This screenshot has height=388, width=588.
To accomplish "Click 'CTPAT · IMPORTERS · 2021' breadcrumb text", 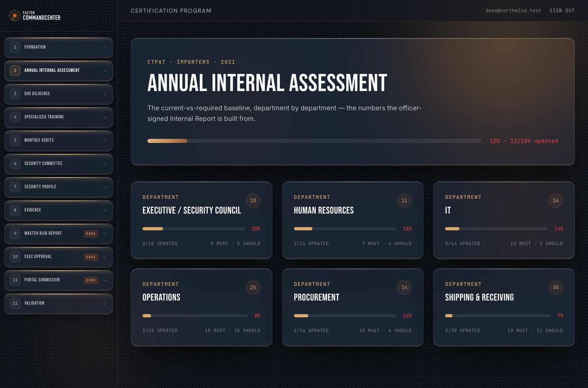I will (x=191, y=62).
